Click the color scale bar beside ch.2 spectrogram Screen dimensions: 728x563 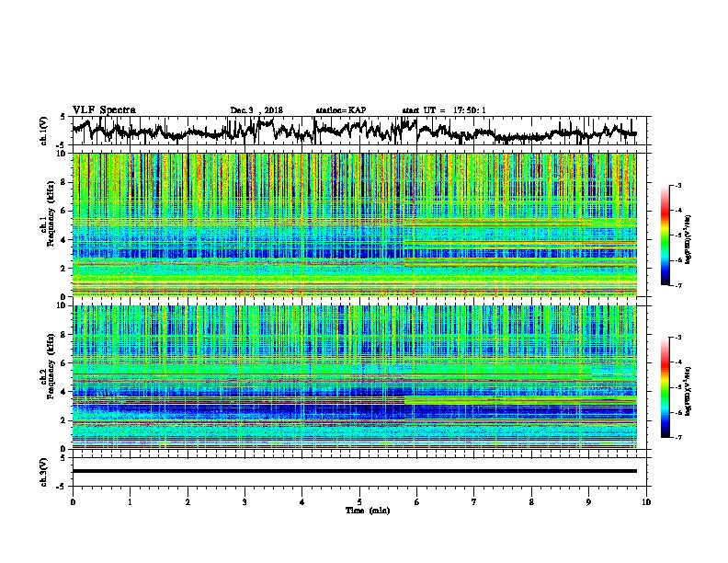tap(665, 387)
